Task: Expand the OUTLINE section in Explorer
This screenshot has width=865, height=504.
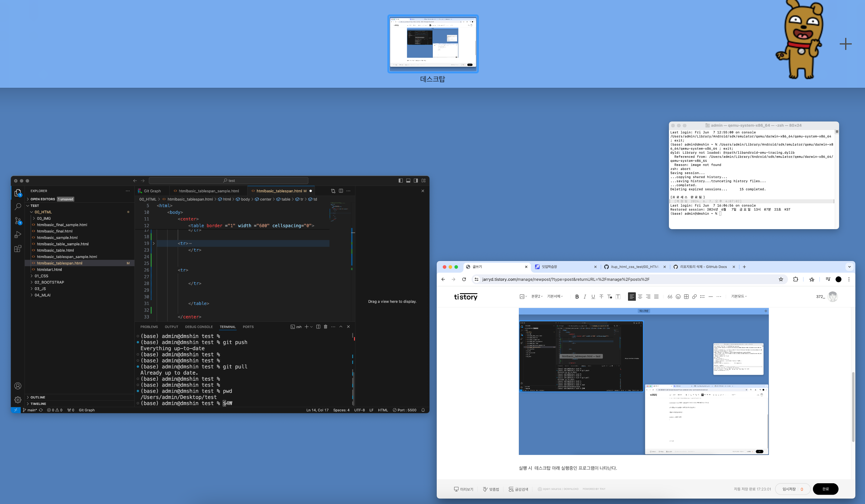Action: 38,397
